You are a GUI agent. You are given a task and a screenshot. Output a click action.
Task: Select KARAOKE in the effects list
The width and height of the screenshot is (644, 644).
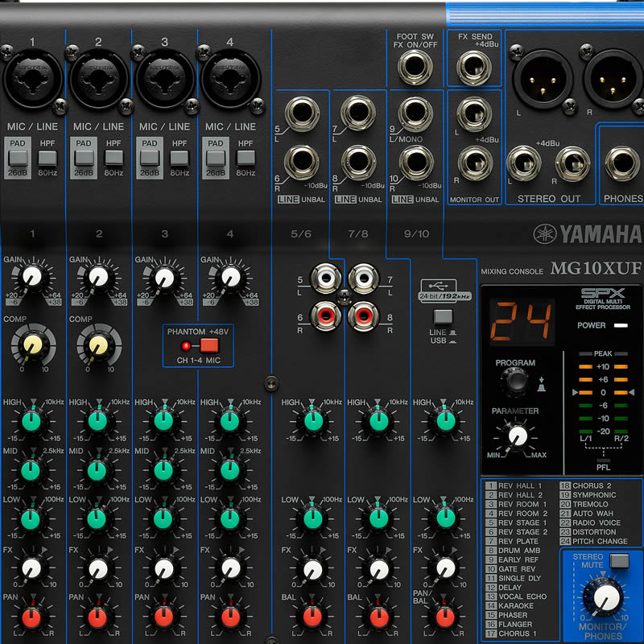click(x=510, y=606)
